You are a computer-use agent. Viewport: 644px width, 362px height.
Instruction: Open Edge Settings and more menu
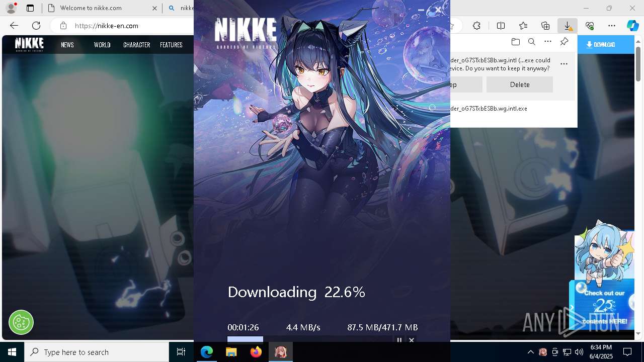tap(612, 26)
